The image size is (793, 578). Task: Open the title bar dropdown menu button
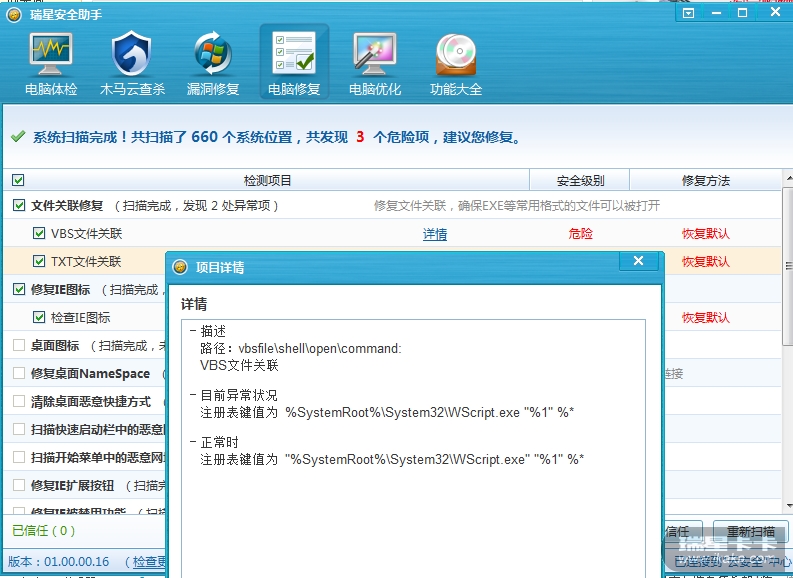[688, 13]
